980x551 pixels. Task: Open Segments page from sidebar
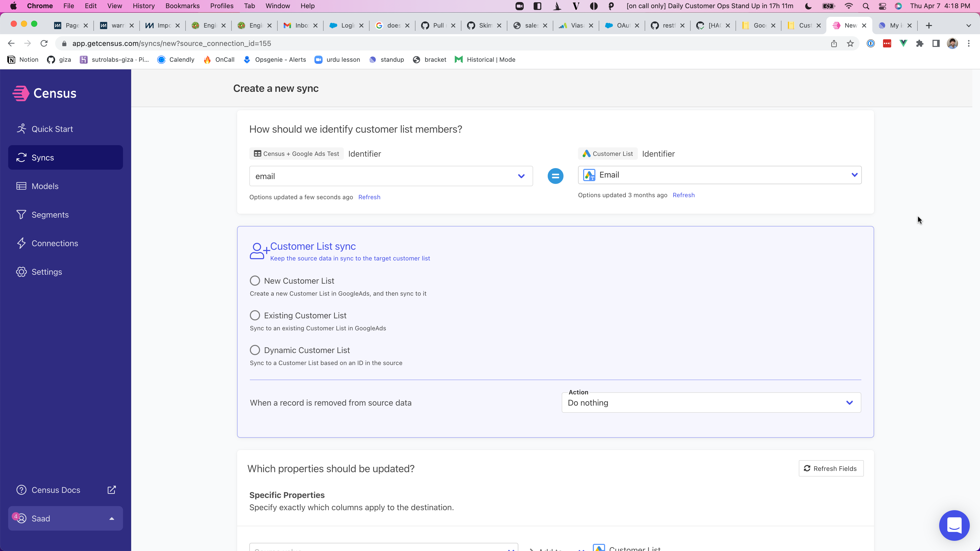(50, 215)
